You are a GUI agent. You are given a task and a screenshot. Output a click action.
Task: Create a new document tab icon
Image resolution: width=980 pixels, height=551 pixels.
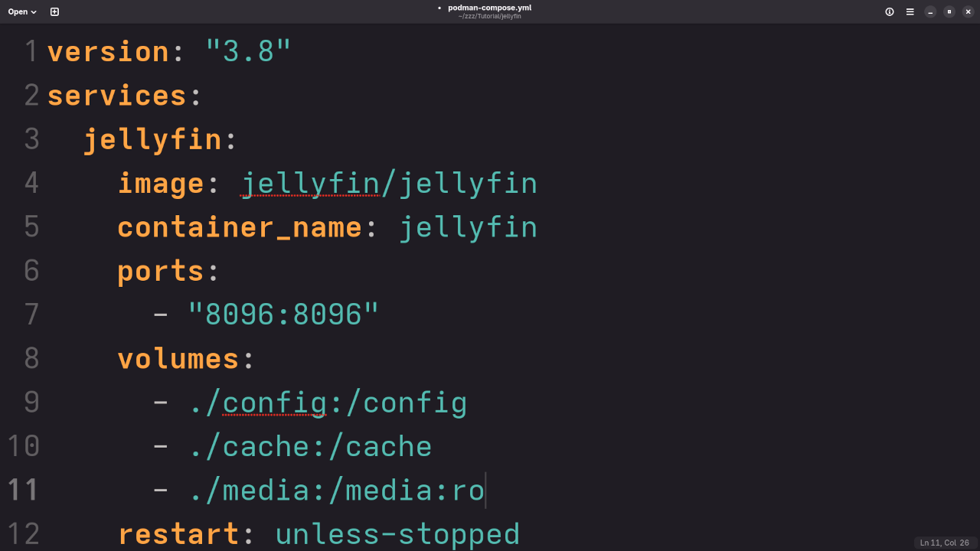pyautogui.click(x=54, y=11)
